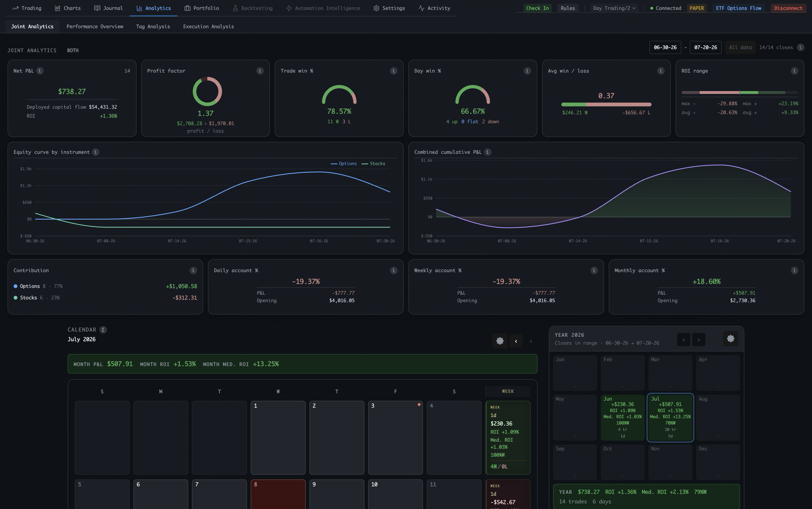Viewport: 812px width, 509px height.
Task: Open the month calendar settings gear
Action: pyautogui.click(x=500, y=341)
